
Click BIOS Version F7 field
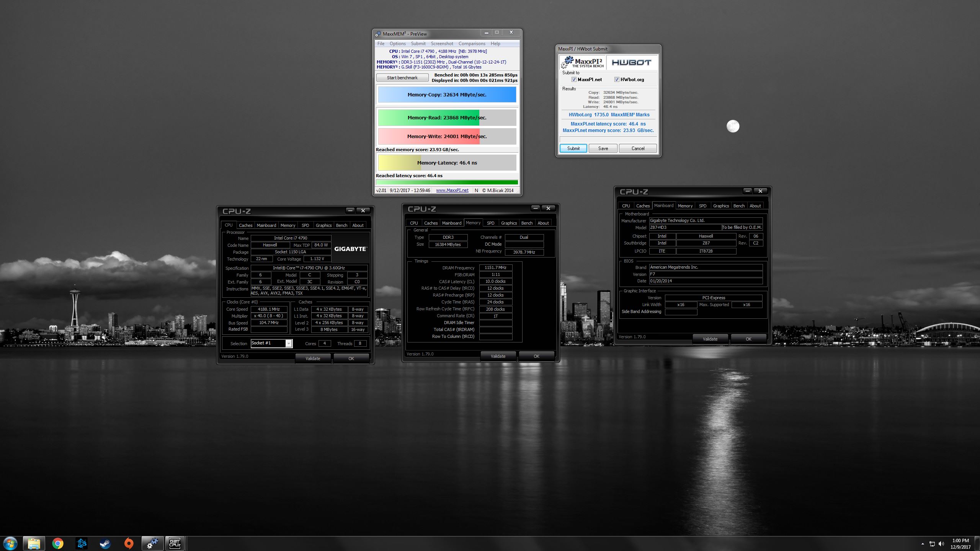[706, 274]
